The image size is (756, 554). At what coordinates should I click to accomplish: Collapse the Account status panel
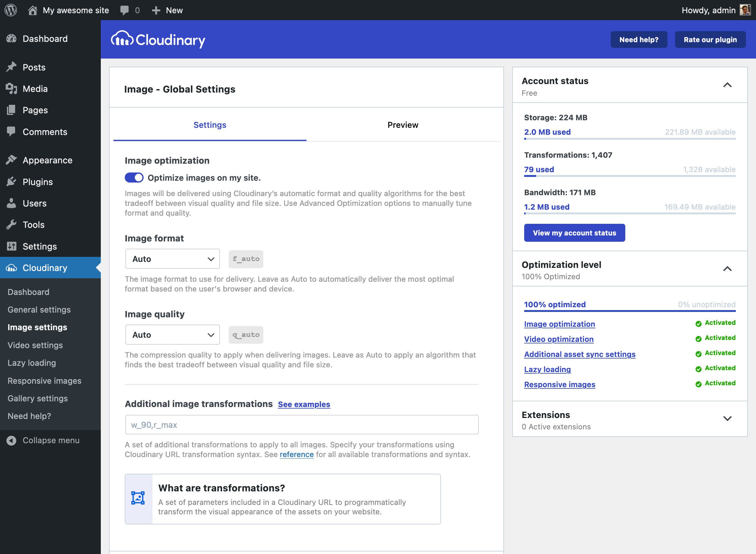click(727, 85)
